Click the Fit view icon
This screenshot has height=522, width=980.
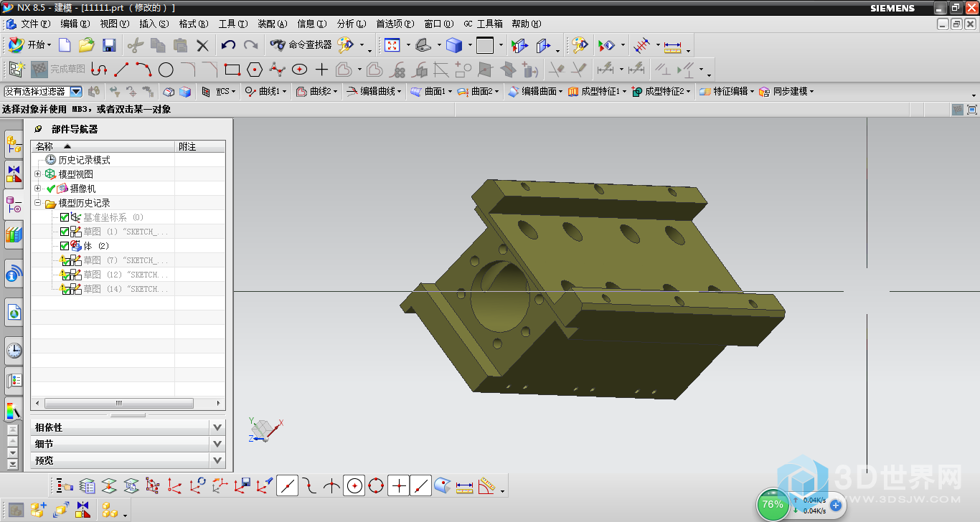392,45
